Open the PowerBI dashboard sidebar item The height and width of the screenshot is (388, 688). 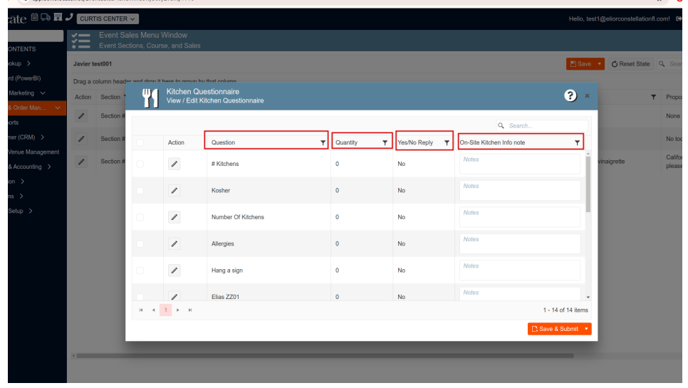pyautogui.click(x=25, y=78)
